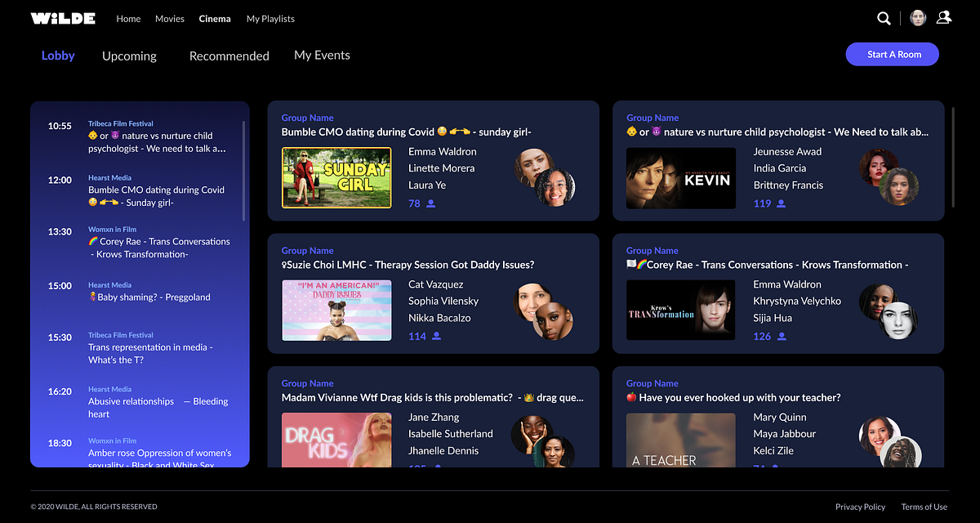980x523 pixels.
Task: Click host name Mary Quinn
Action: pos(779,417)
